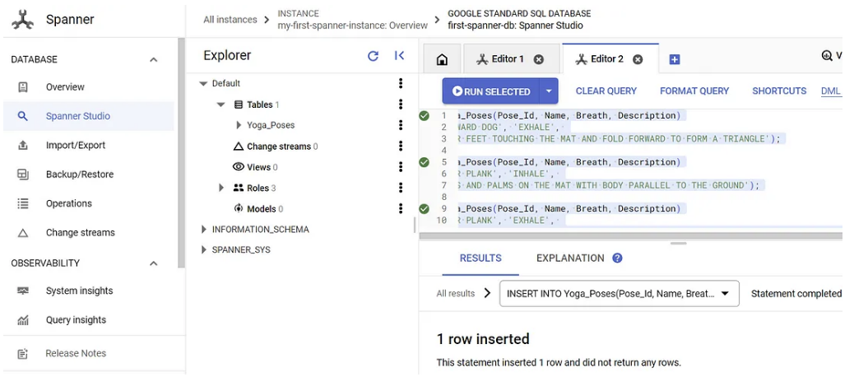The width and height of the screenshot is (868, 391).
Task: Open the three-dot menu for Views
Action: coord(401,167)
